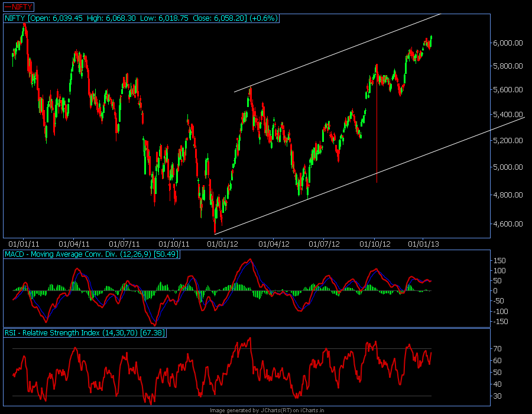Click the 6,000.00 price axis label

508,43
